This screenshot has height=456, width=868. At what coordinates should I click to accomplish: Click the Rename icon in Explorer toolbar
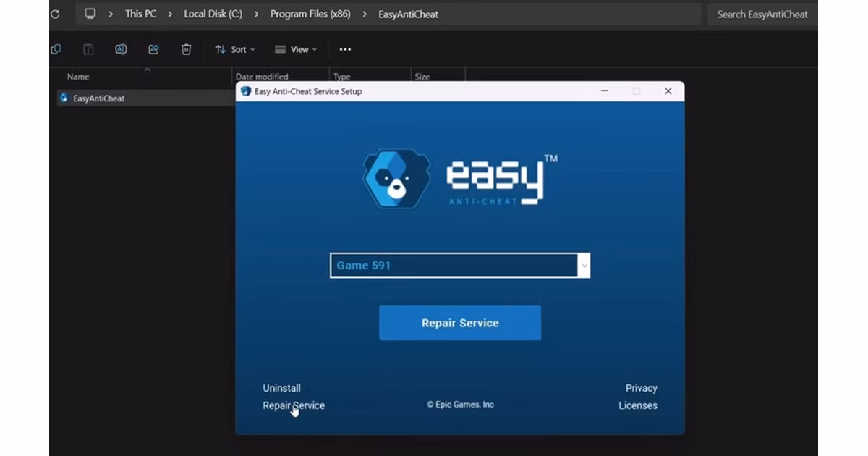coord(121,49)
